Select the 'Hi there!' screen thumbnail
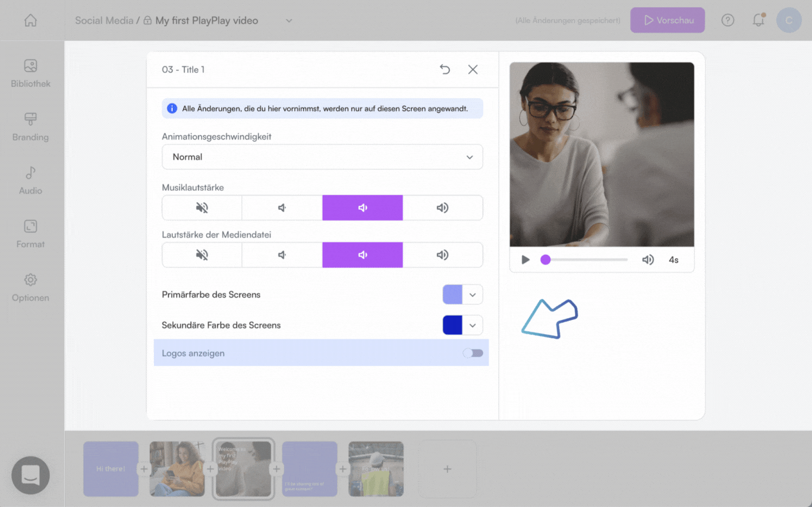This screenshot has width=812, height=507. coord(111,469)
